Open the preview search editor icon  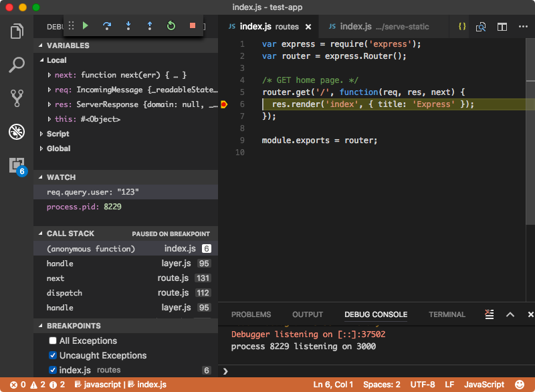click(x=481, y=27)
